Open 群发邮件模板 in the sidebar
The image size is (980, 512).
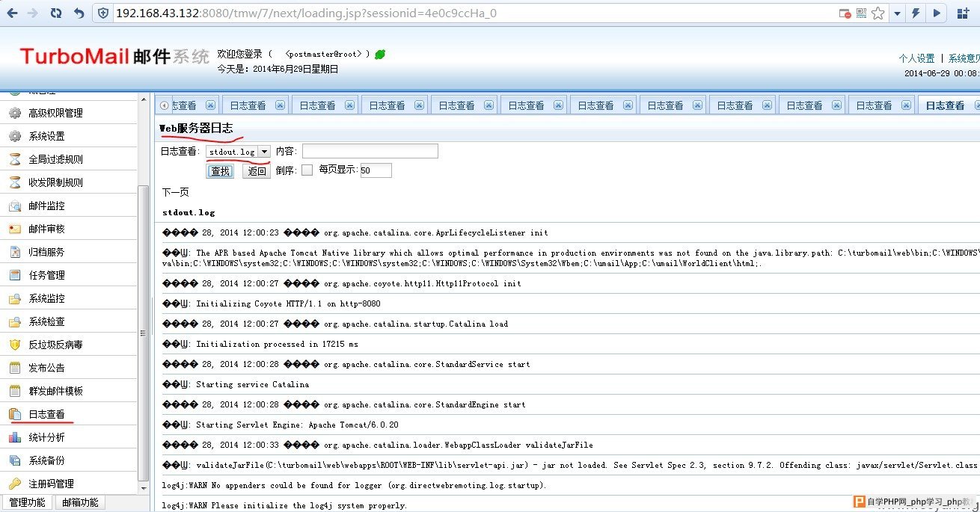(55, 391)
